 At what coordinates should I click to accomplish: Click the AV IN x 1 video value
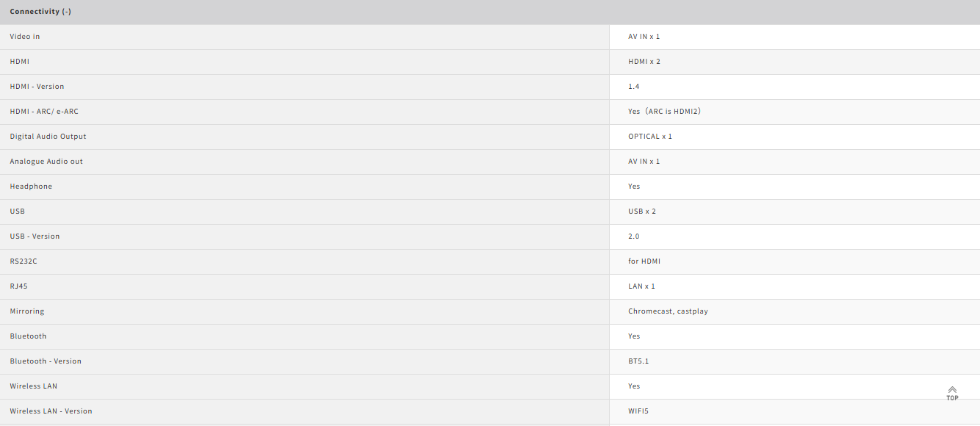pyautogui.click(x=644, y=37)
